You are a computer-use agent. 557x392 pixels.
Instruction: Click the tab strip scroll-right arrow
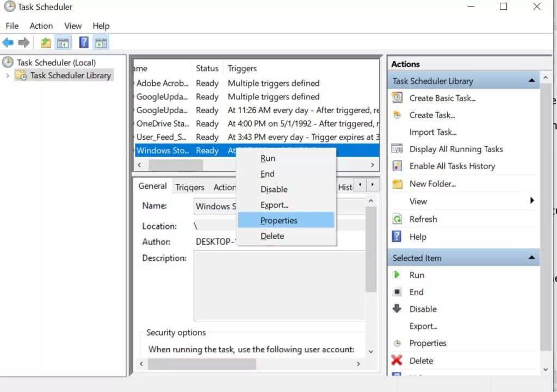[372, 184]
